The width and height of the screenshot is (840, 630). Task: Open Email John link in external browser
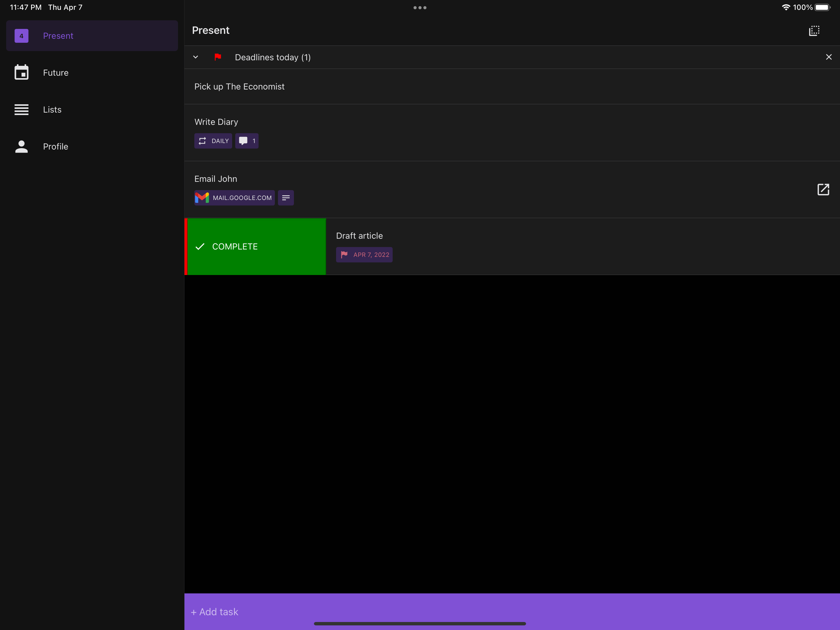823,189
